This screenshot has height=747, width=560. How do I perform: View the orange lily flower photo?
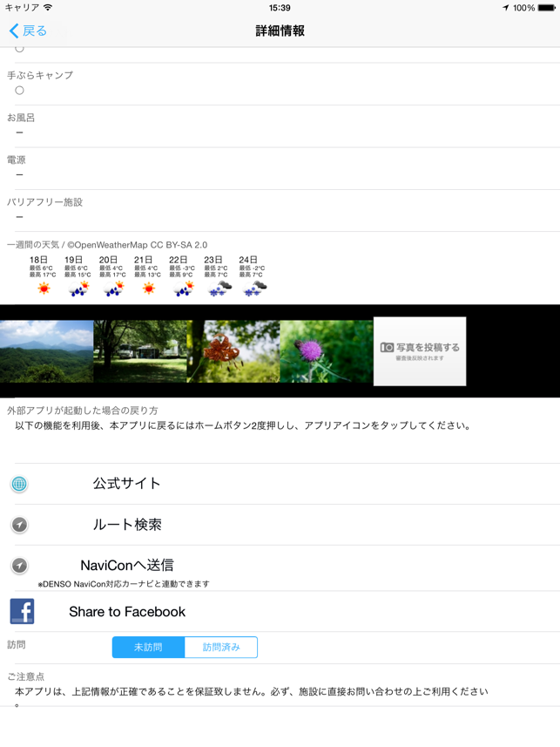click(x=233, y=351)
